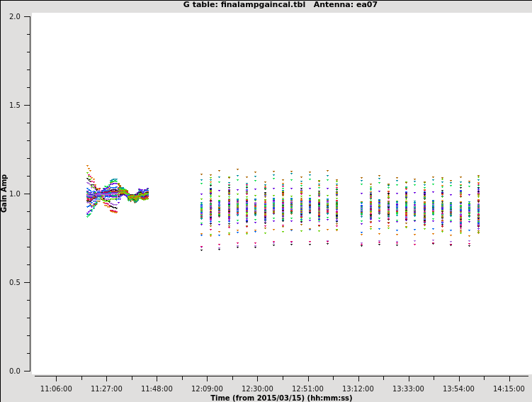Click the 13:54:00 time tick label
This screenshot has width=532, height=402.
pyautogui.click(x=458, y=389)
